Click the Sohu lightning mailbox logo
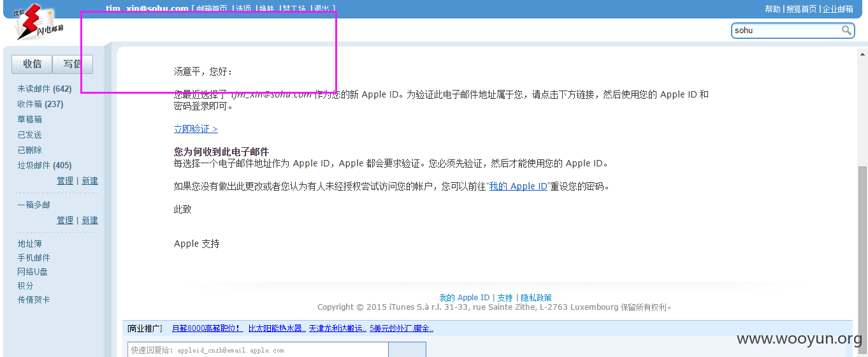The image size is (868, 357). pyautogui.click(x=40, y=23)
